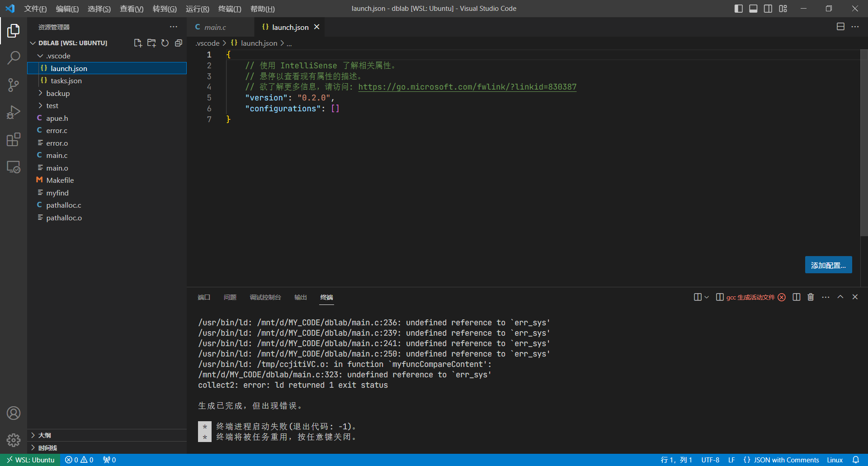The width and height of the screenshot is (868, 466).
Task: Open the 运行(R) Run menu
Action: coord(198,9)
